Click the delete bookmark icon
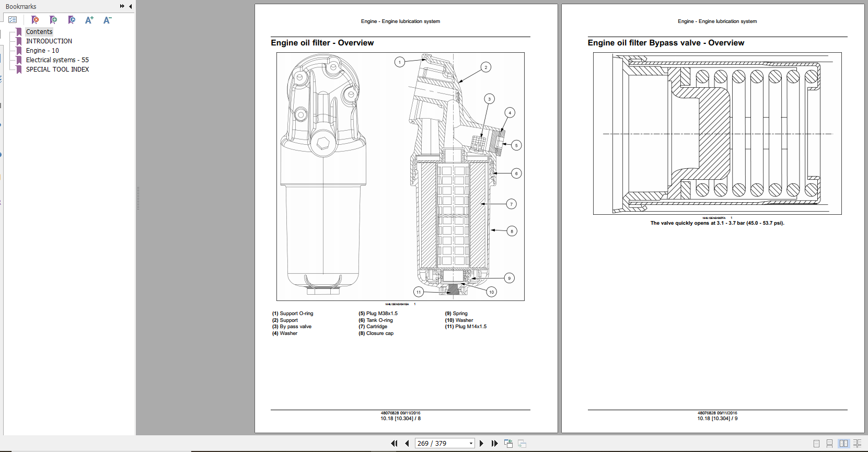Image resolution: width=868 pixels, height=452 pixels. click(35, 20)
